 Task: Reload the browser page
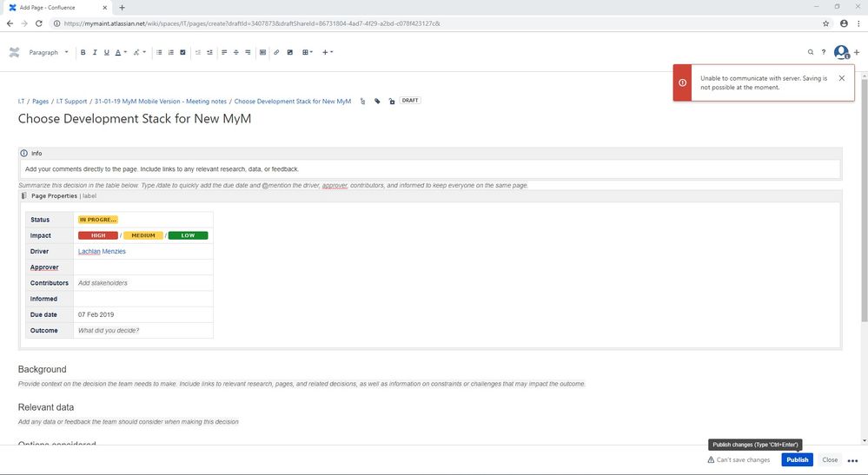39,23
